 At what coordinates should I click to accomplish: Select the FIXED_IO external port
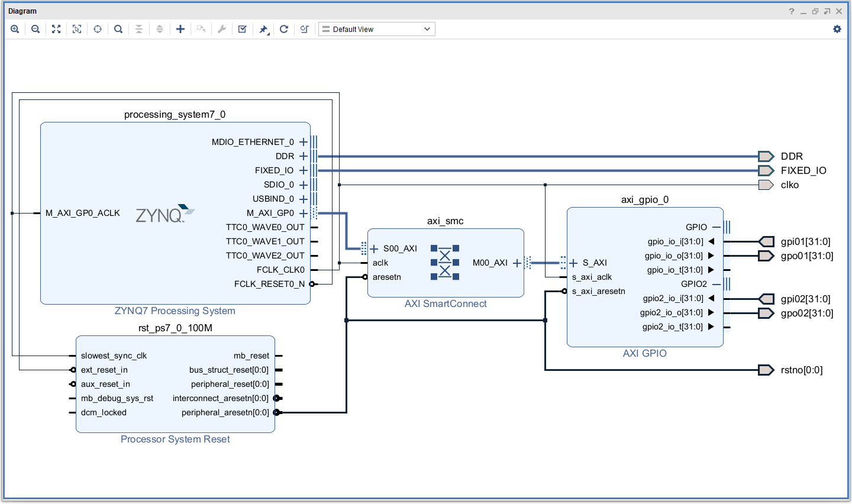click(x=766, y=170)
